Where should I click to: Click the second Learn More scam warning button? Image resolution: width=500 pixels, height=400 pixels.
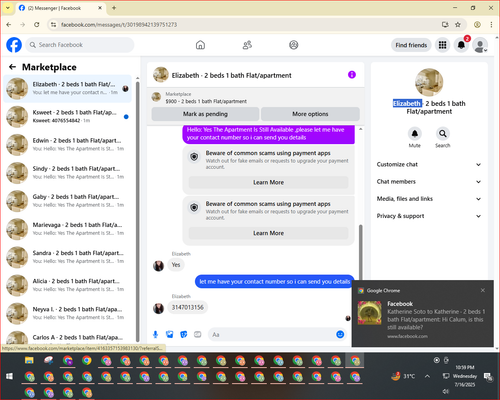pos(268,233)
